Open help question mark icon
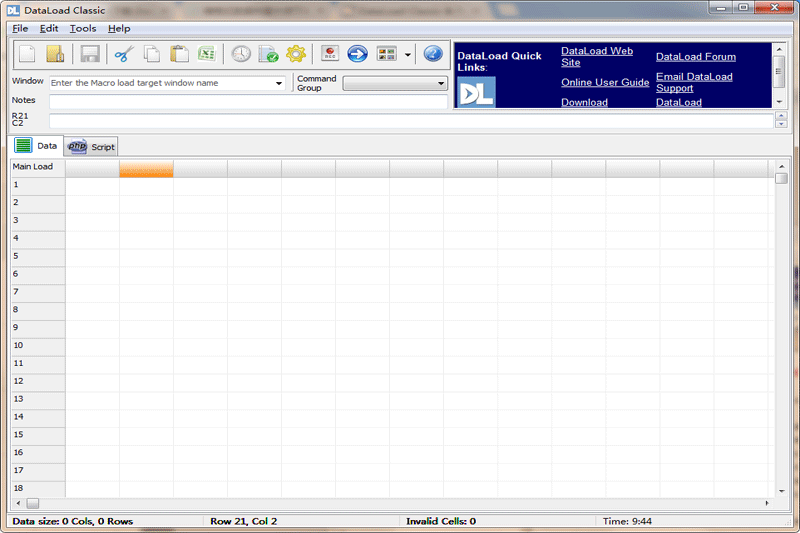 (433, 54)
